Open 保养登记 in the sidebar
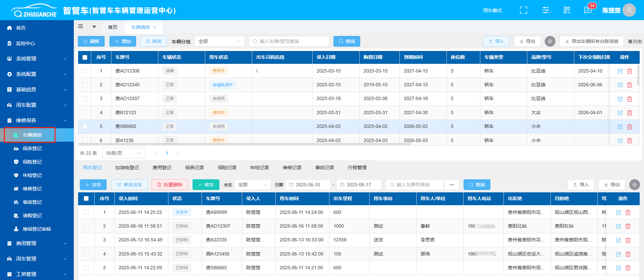The width and height of the screenshot is (644, 280). [x=32, y=148]
